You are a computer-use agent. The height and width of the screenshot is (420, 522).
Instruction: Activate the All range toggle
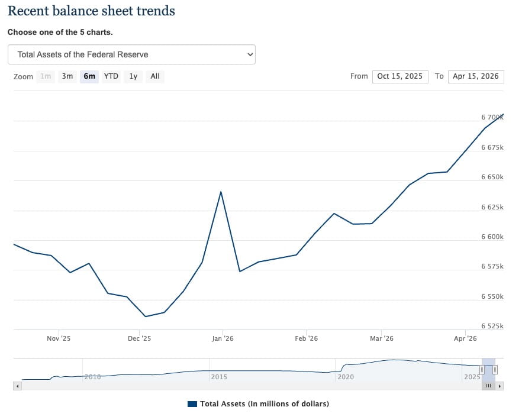click(x=154, y=76)
